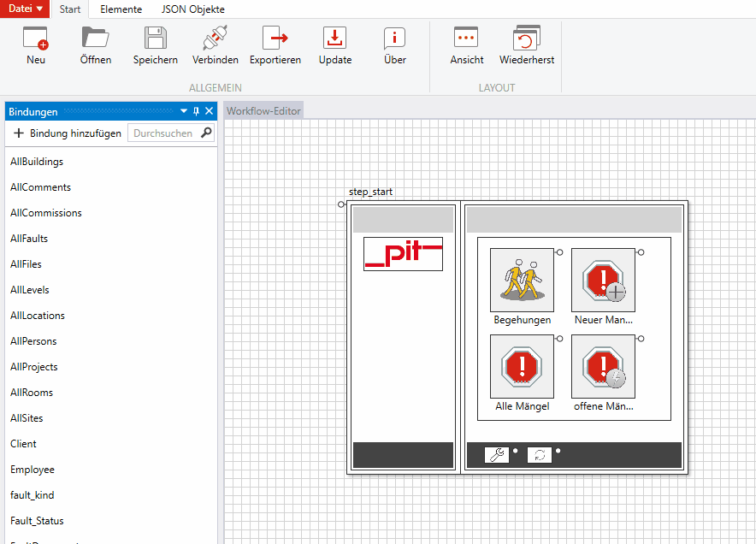This screenshot has height=544, width=756.
Task: Pin the Bindungen panel
Action: point(196,111)
